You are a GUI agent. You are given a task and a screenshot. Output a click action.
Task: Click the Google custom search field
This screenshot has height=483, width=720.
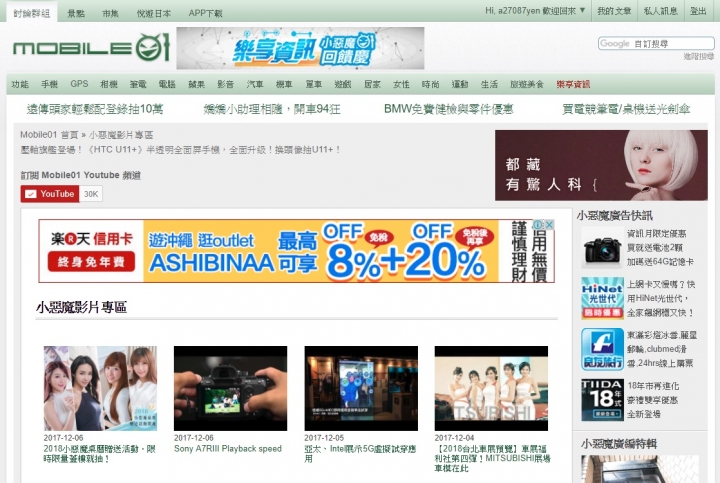656,44
